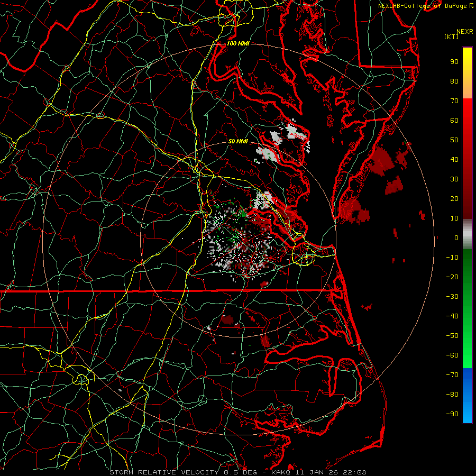
Task: Click the 70 value on the velocity scale
Action: pyautogui.click(x=454, y=101)
